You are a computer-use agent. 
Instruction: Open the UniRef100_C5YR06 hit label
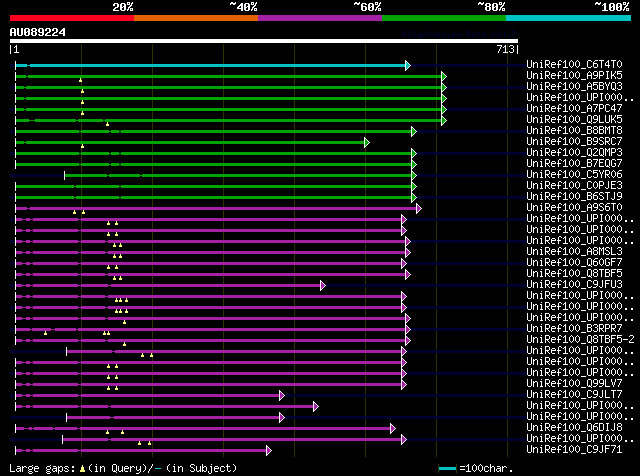click(x=574, y=175)
